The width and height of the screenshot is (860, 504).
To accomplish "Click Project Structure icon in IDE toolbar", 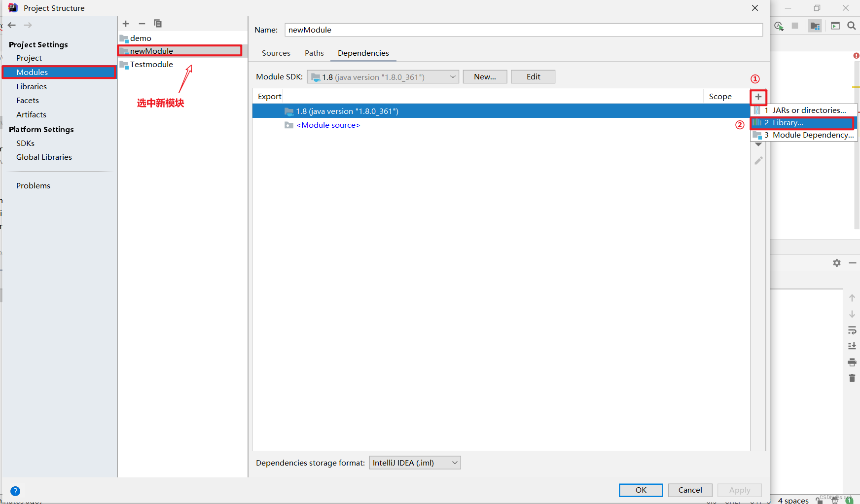I will point(815,26).
